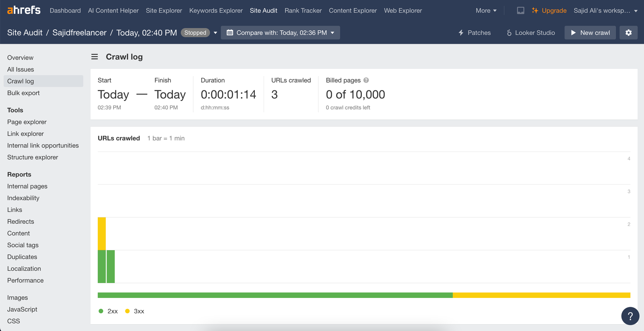The width and height of the screenshot is (644, 331).
Task: Click Site Audit breadcrumb link
Action: 25,33
